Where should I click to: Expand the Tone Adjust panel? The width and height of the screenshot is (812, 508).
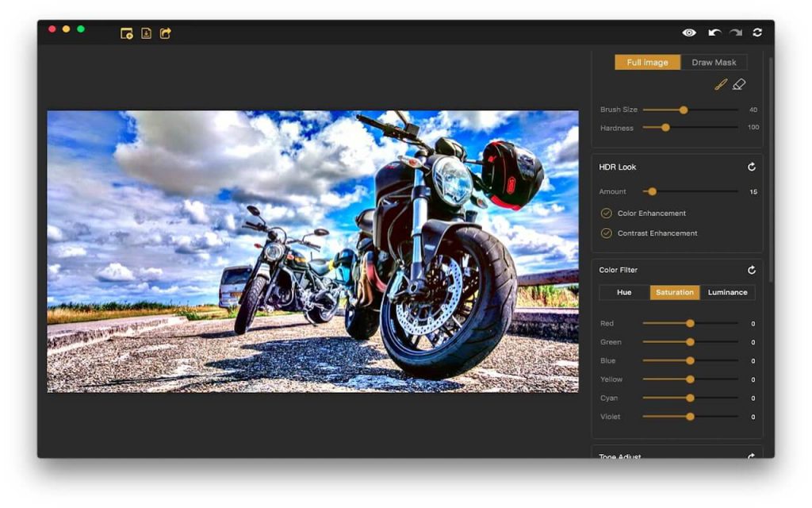click(751, 456)
